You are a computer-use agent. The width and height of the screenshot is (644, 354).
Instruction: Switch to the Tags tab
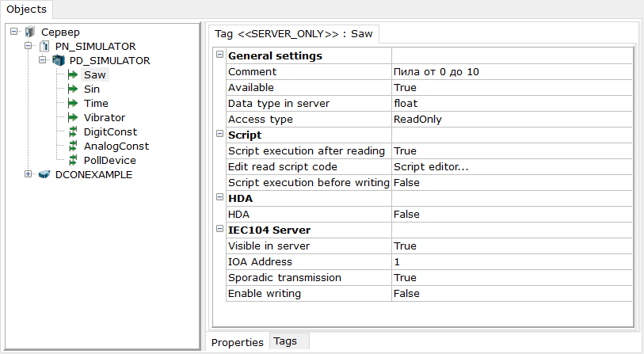pyautogui.click(x=289, y=341)
